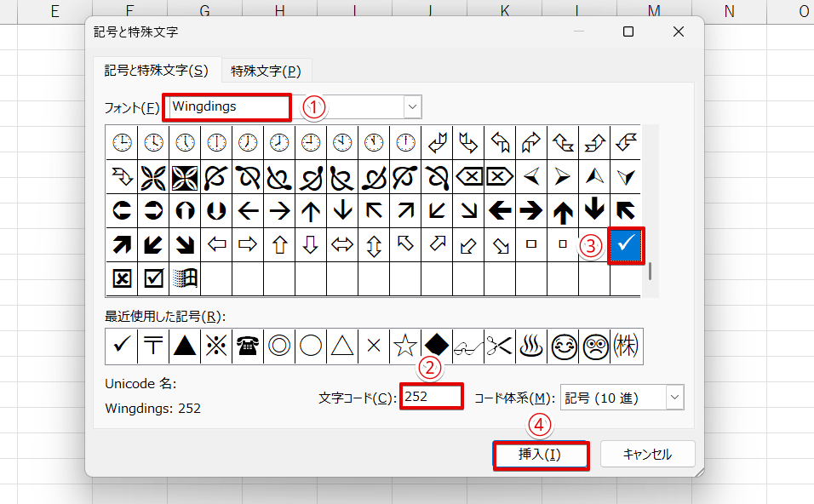This screenshot has width=814, height=504.
Task: Select the filled four-petal square symbol
Action: tap(185, 177)
